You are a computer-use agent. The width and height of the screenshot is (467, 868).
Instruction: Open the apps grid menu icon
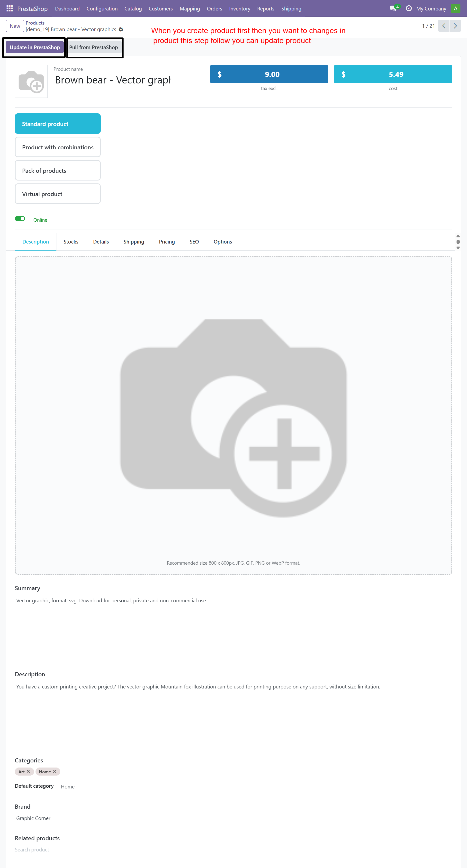pos(9,9)
